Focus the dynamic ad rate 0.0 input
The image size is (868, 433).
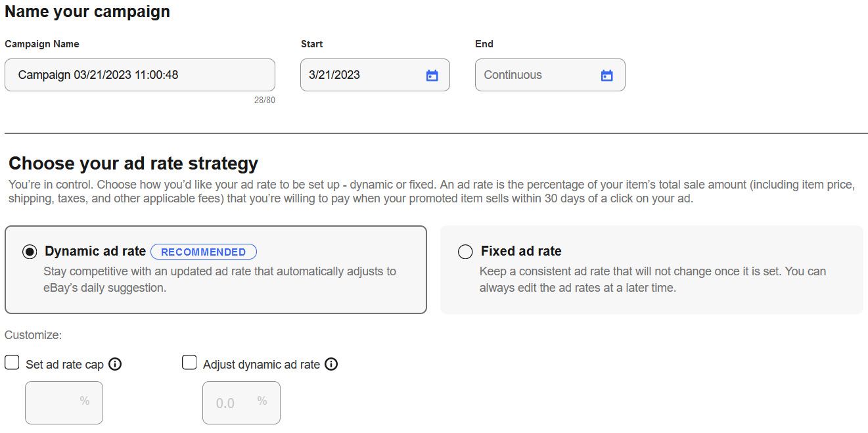[241, 403]
